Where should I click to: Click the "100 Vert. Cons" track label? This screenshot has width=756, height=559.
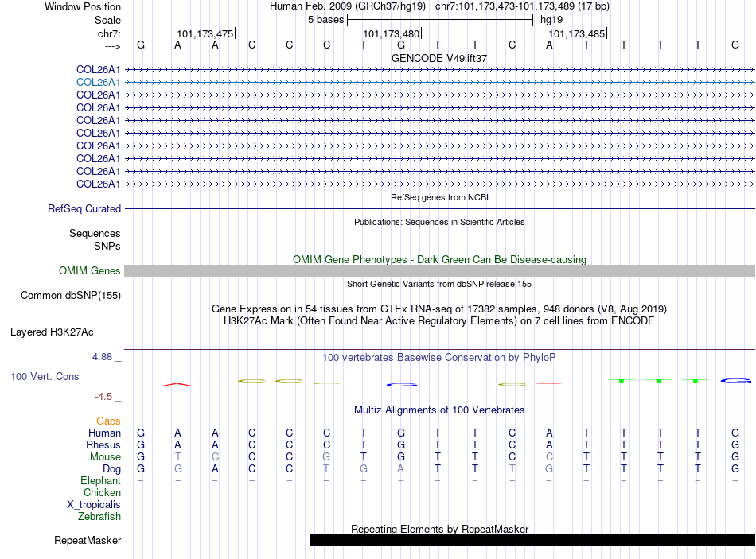pos(45,376)
